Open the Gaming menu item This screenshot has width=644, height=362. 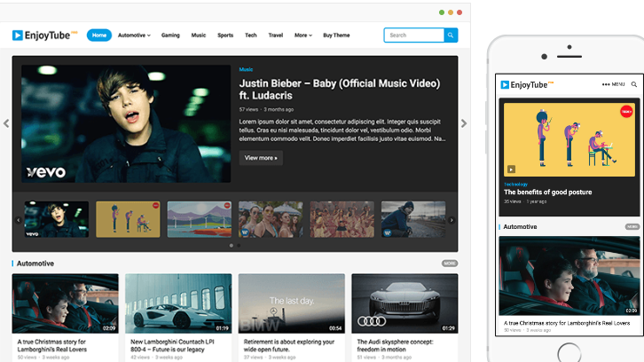170,35
